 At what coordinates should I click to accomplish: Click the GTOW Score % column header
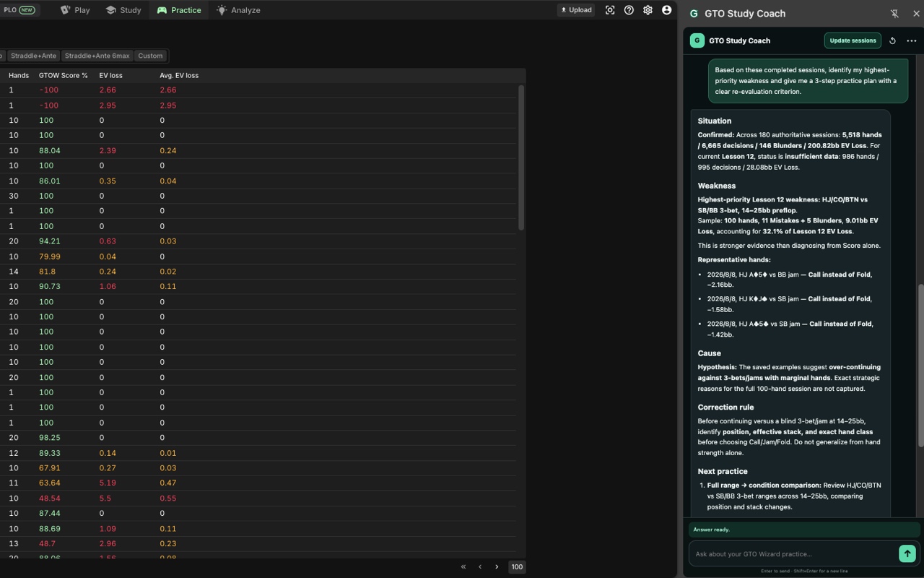click(x=63, y=75)
